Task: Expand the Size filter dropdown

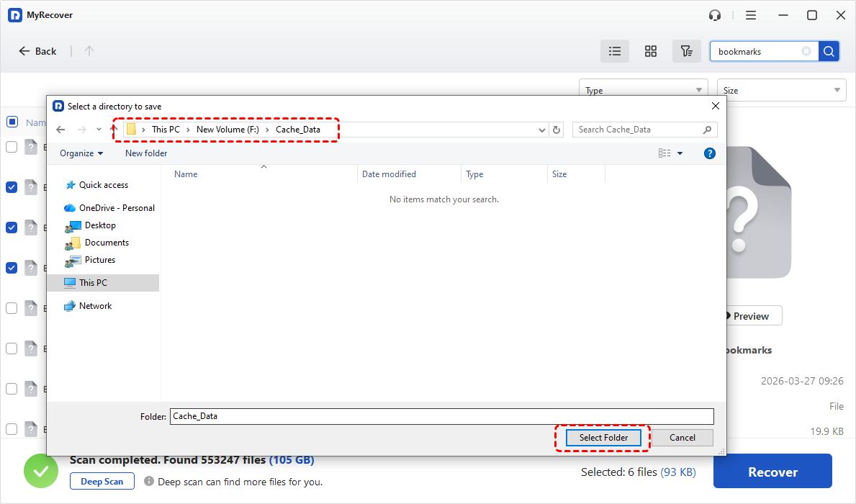Action: 781,91
